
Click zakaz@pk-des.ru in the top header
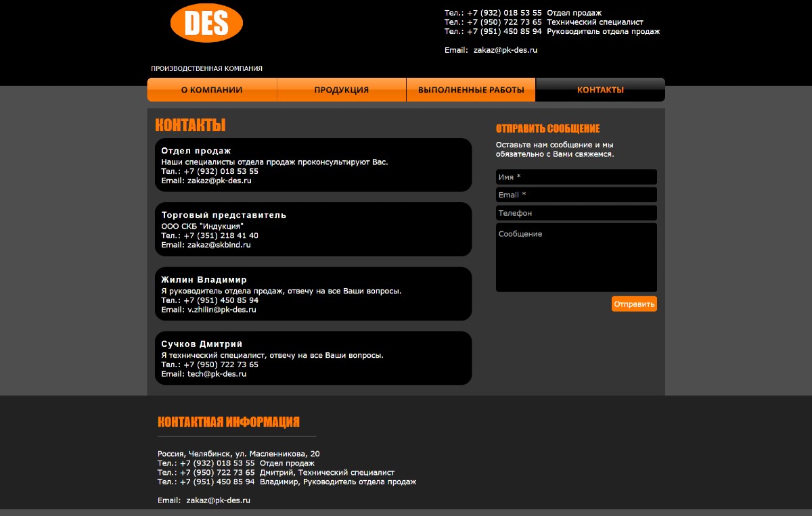pos(505,50)
